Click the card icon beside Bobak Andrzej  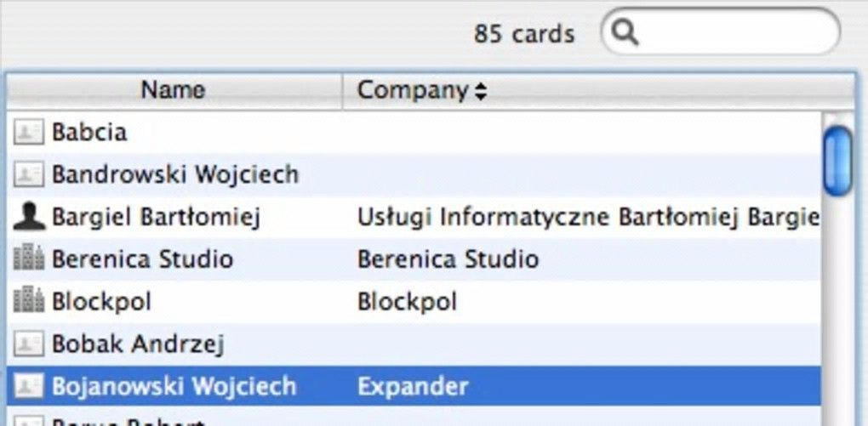click(29, 344)
